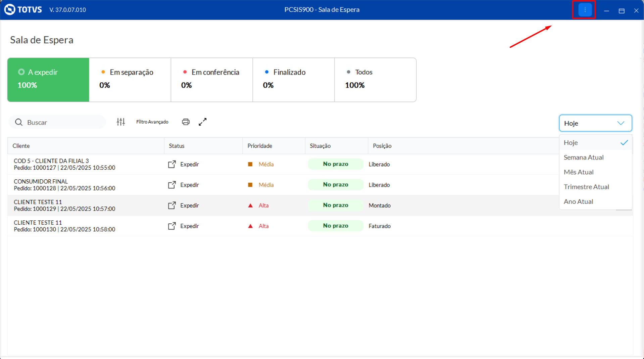Print the waiting room list

coord(186,122)
